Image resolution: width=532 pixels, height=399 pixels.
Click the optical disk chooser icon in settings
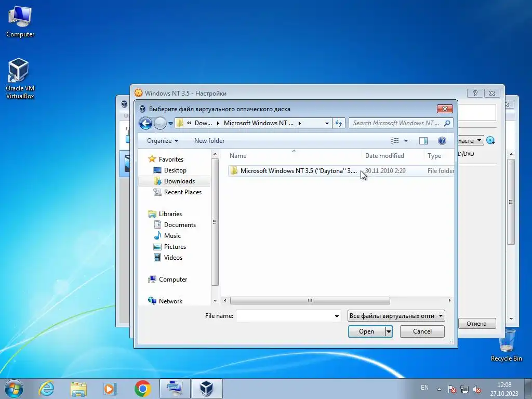[490, 140]
